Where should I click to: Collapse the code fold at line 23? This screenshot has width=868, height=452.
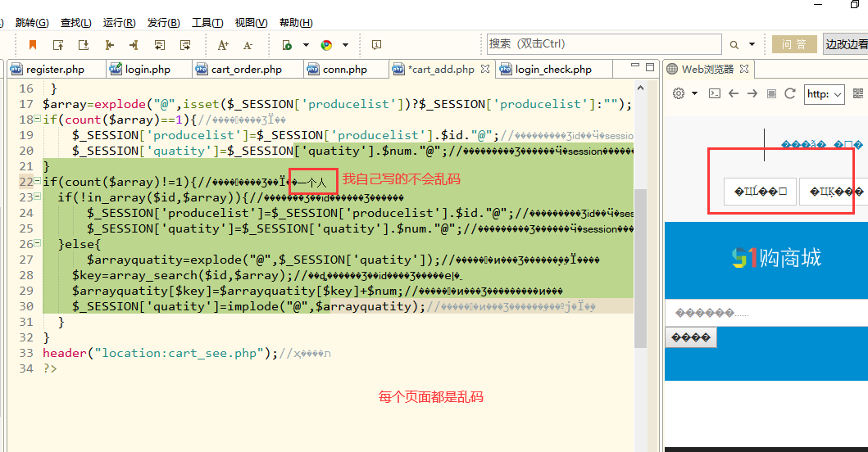37,196
